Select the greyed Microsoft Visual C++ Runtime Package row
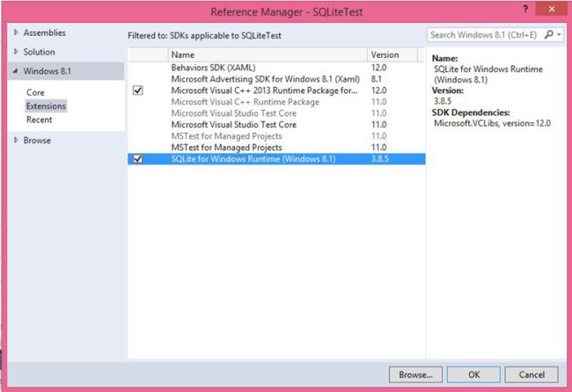Screen dimensions: 572x392 point(276,102)
